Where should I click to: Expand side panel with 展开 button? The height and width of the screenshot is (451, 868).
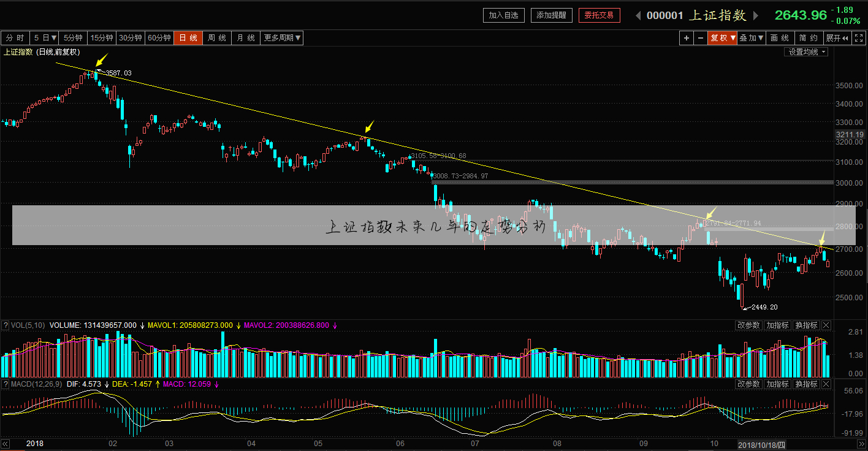837,38
